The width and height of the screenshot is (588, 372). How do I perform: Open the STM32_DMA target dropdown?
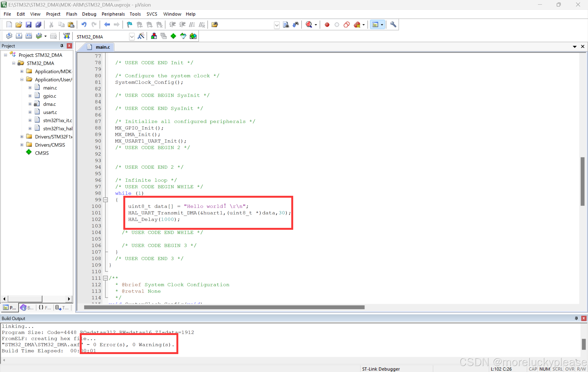coord(132,36)
